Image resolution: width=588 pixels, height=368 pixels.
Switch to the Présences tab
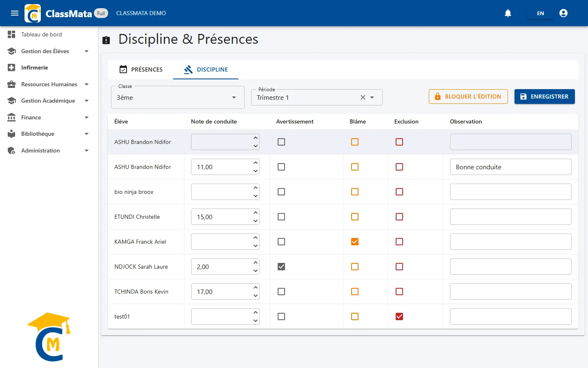tap(140, 70)
